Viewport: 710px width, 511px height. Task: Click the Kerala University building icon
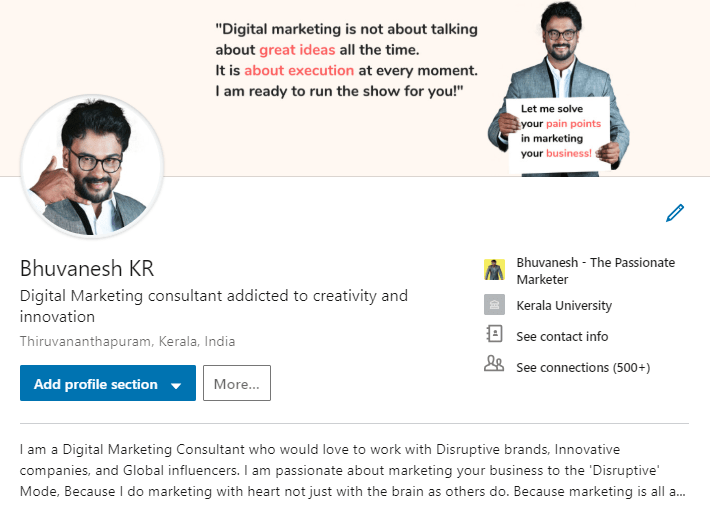[x=494, y=305]
